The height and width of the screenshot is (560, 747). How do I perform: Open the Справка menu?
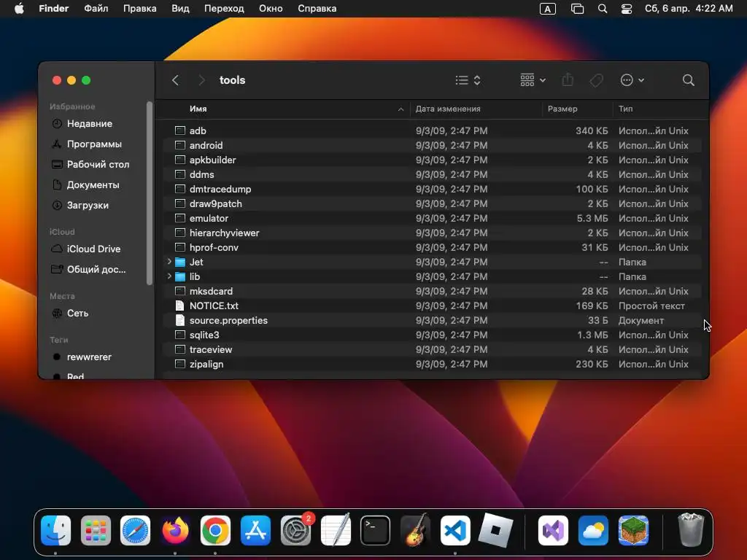[317, 9]
